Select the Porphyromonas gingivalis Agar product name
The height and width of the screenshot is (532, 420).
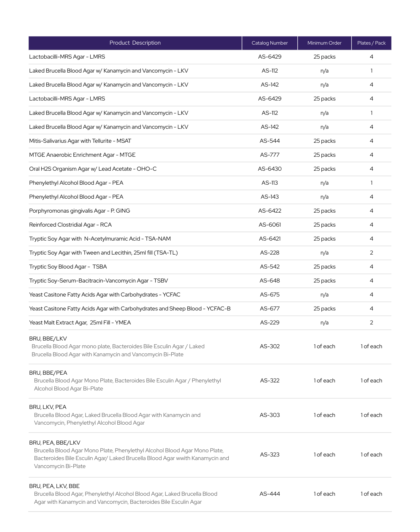pos(80,211)
